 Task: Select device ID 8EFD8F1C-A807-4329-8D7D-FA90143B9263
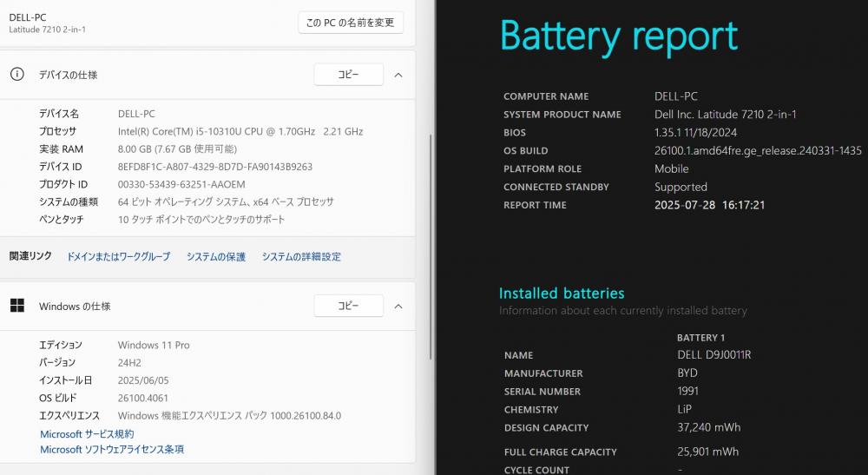pyautogui.click(x=214, y=167)
